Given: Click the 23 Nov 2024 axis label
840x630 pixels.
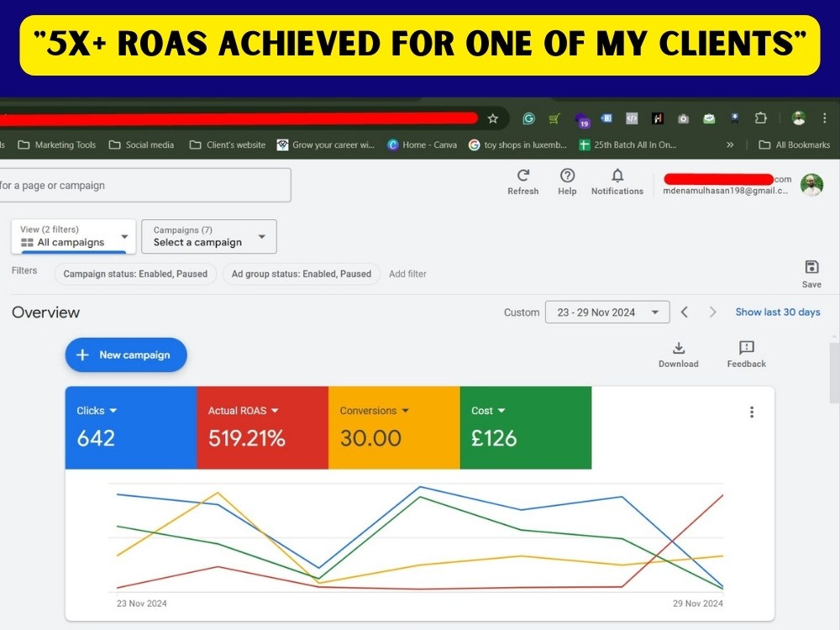Looking at the screenshot, I should pyautogui.click(x=141, y=603).
